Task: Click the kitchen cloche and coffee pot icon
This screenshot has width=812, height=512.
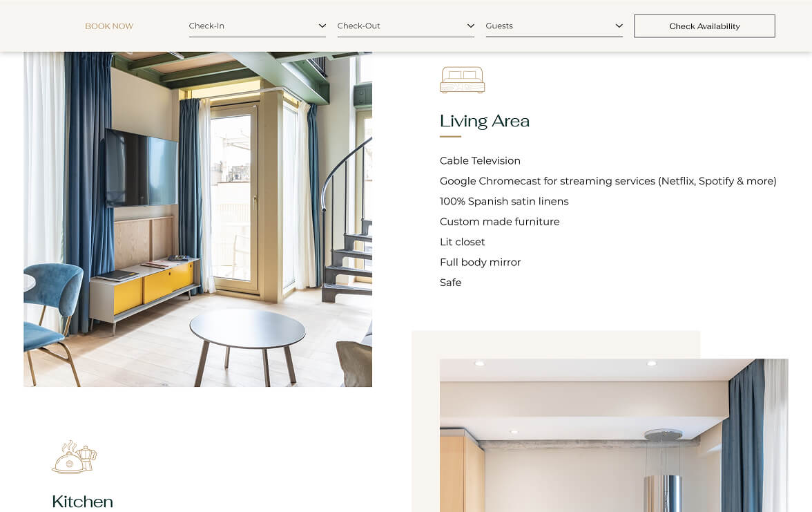Action: coord(74,457)
